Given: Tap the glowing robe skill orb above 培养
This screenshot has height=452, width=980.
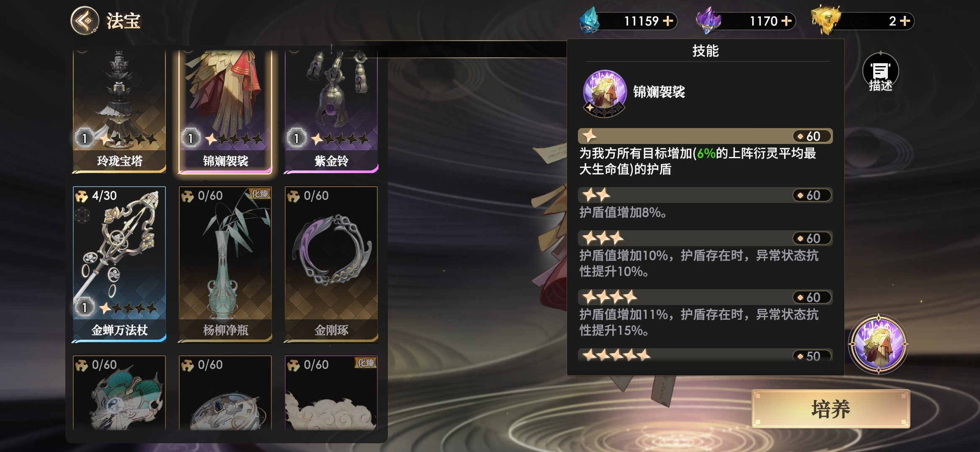Looking at the screenshot, I should [x=878, y=344].
